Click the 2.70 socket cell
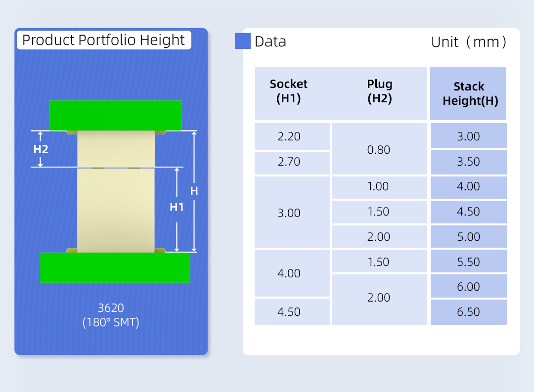Screen dimensions: 534x392 [x=289, y=162]
